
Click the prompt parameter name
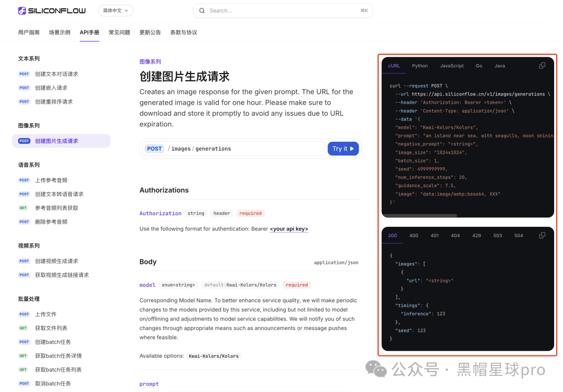click(149, 384)
